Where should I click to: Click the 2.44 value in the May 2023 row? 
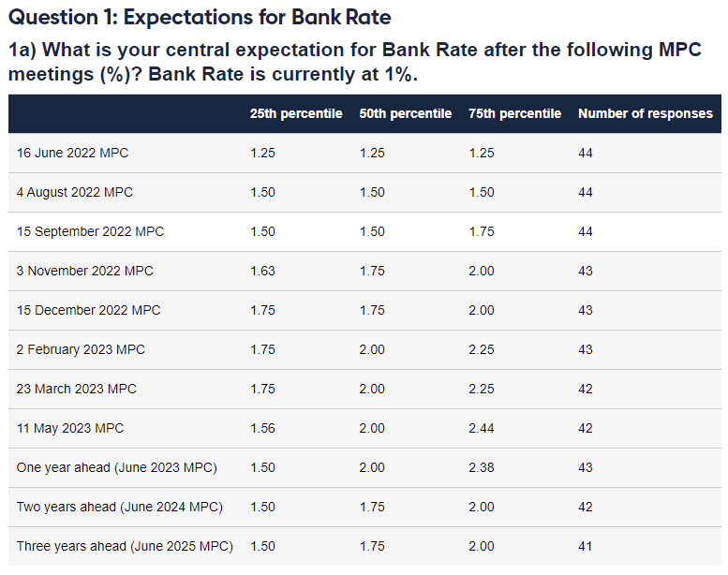(482, 428)
